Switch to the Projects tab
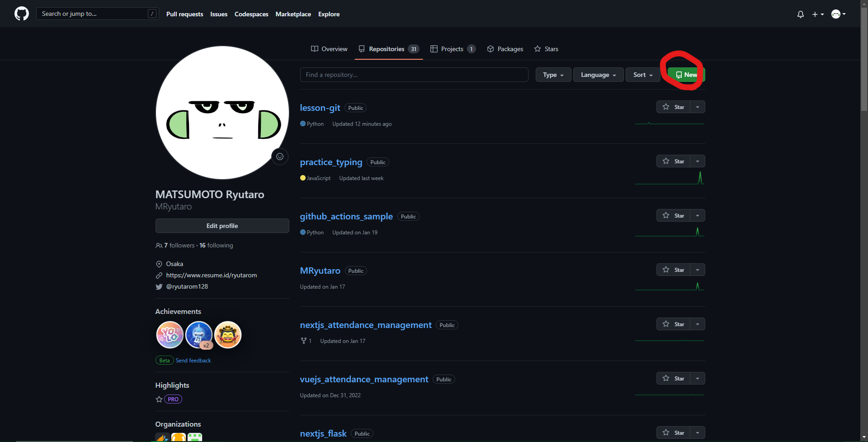This screenshot has height=442, width=868. click(452, 49)
